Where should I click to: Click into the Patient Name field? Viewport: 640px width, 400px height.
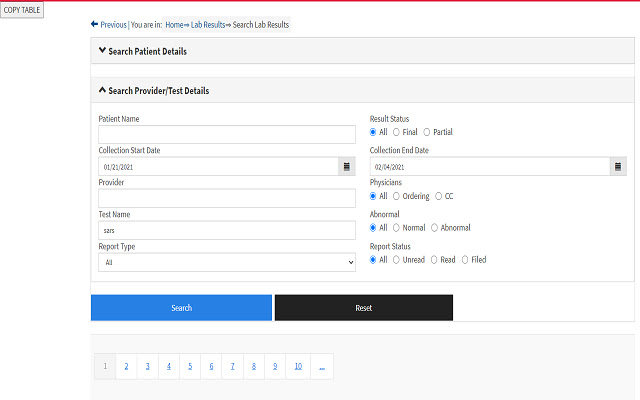pyautogui.click(x=227, y=134)
